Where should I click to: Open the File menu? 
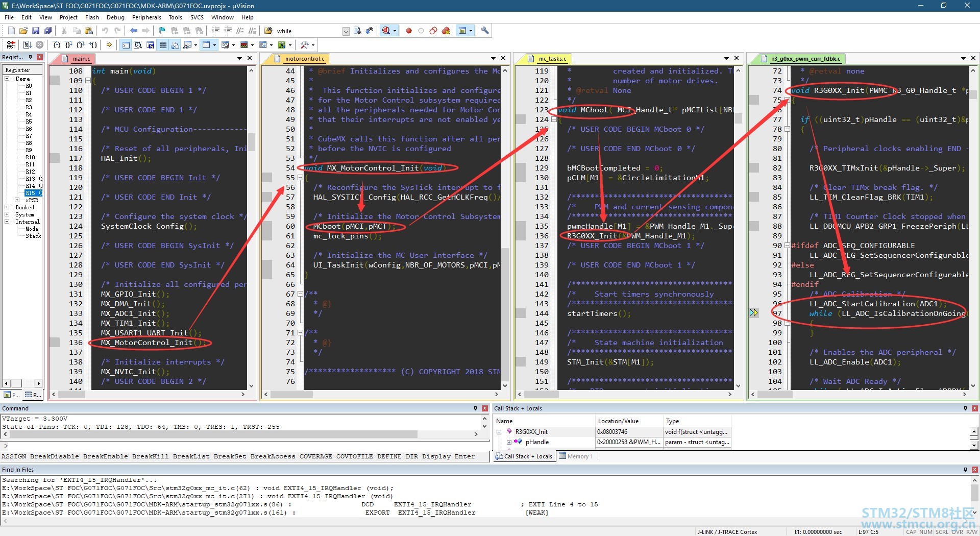[x=9, y=17]
